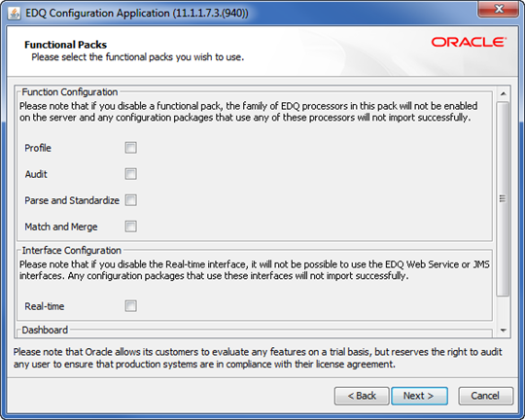The height and width of the screenshot is (420, 525).
Task: Click the Functional Packs heading
Action: point(66,45)
